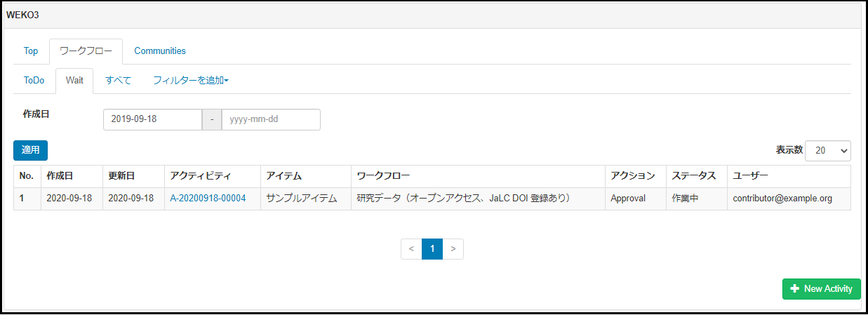Click the 作成日 column header
Screen dimensions: 868x315
[60, 176]
